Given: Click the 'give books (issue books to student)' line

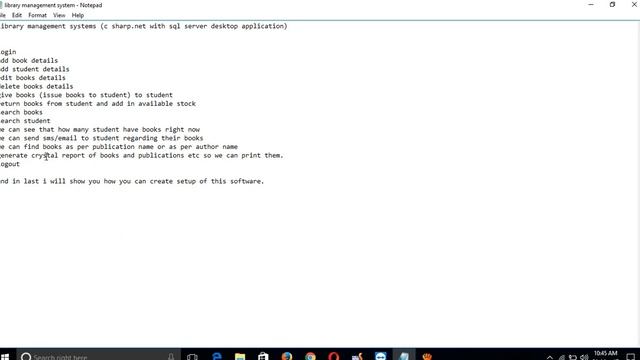Looking at the screenshot, I should pyautogui.click(x=87, y=95).
